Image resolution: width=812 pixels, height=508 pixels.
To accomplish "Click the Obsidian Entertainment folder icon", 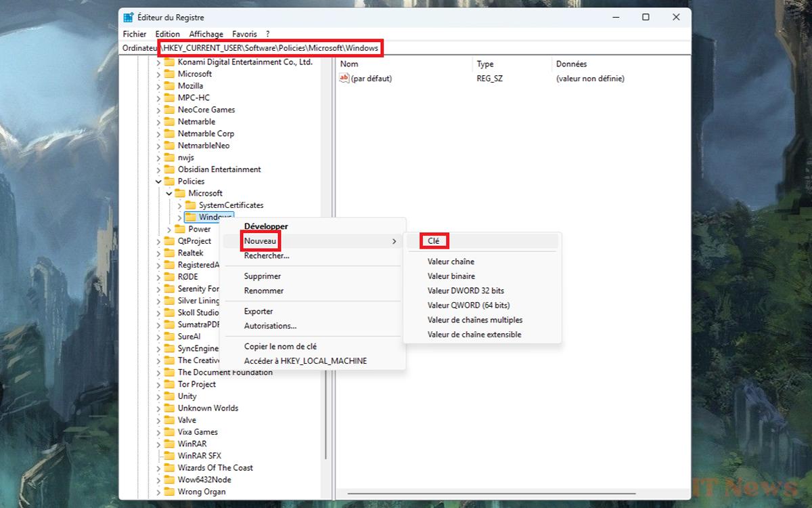I will (169, 169).
